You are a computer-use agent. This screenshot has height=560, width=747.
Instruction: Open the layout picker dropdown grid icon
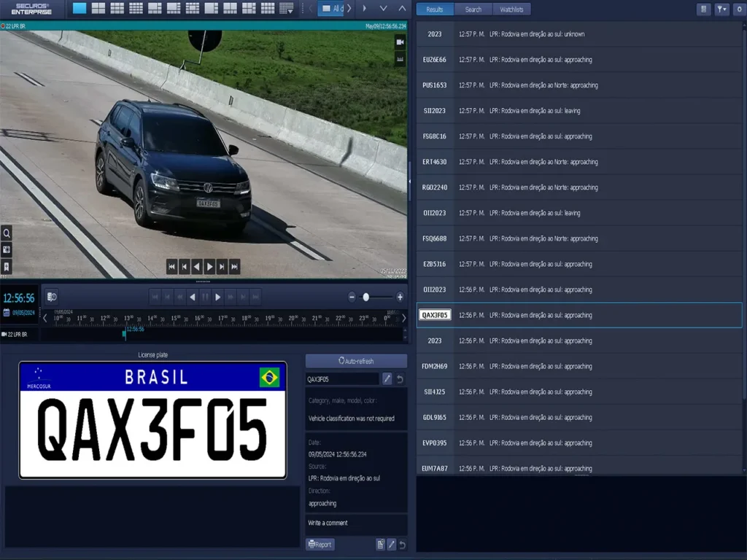click(x=286, y=8)
